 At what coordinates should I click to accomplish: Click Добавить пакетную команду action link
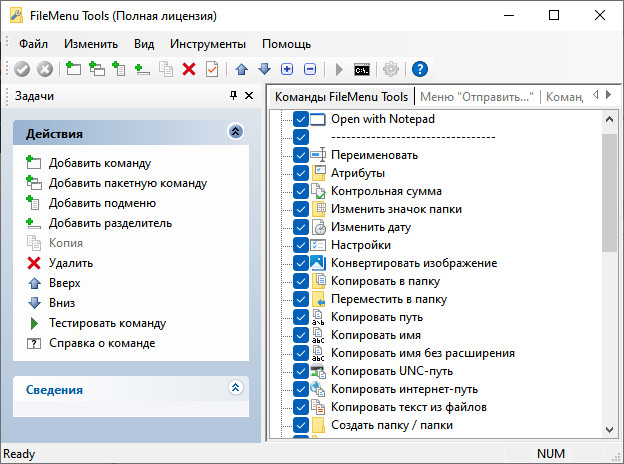127,183
